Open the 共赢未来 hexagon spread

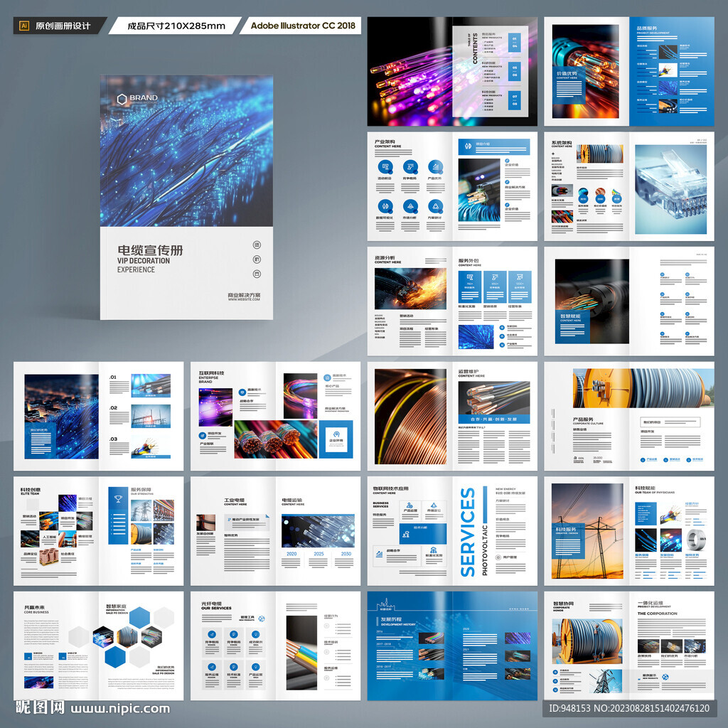pyautogui.click(x=98, y=646)
